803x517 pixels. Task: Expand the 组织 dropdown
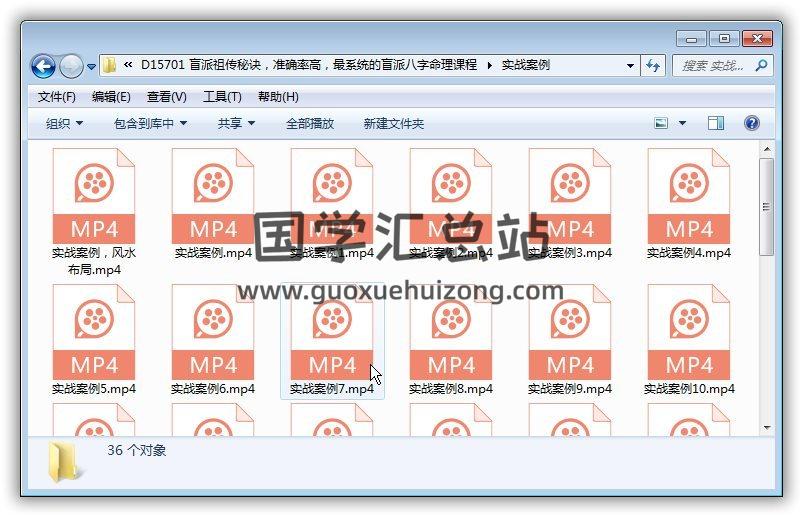(x=64, y=123)
